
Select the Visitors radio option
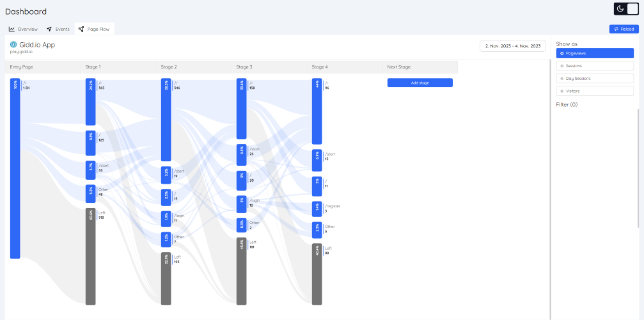tap(595, 91)
